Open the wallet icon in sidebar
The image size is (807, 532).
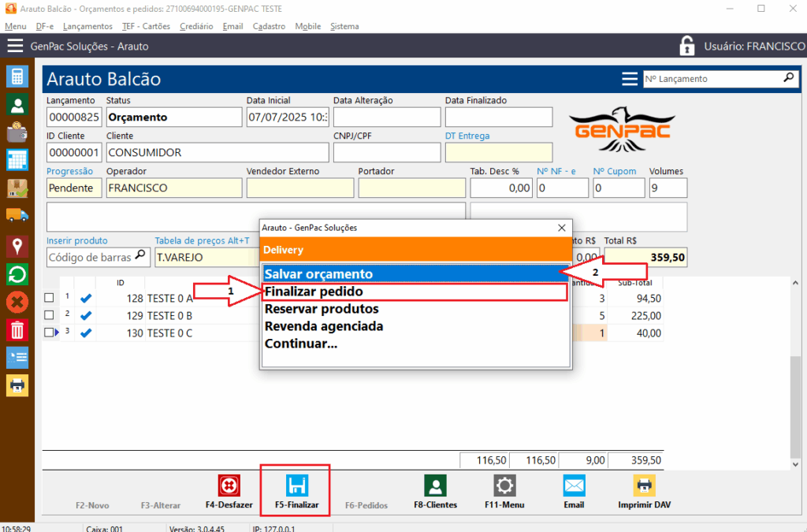click(x=17, y=132)
